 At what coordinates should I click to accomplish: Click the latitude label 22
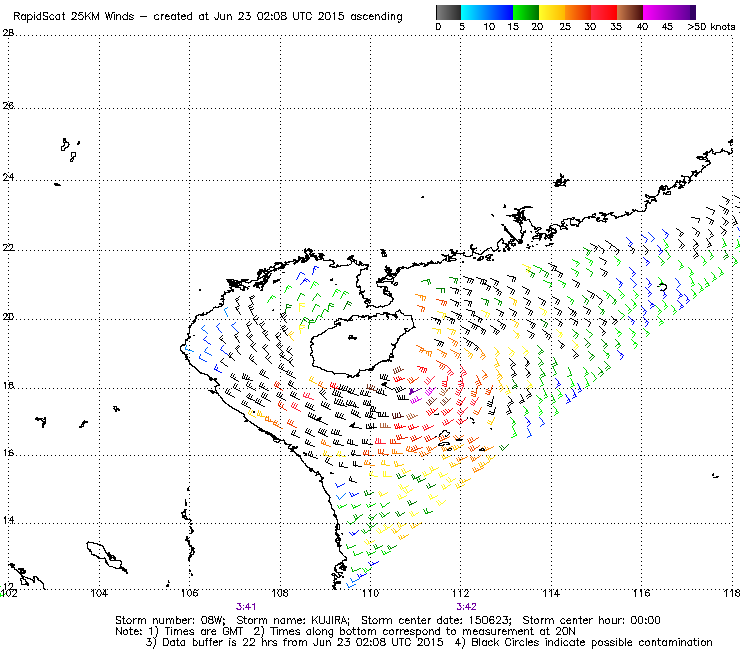pyautogui.click(x=8, y=247)
